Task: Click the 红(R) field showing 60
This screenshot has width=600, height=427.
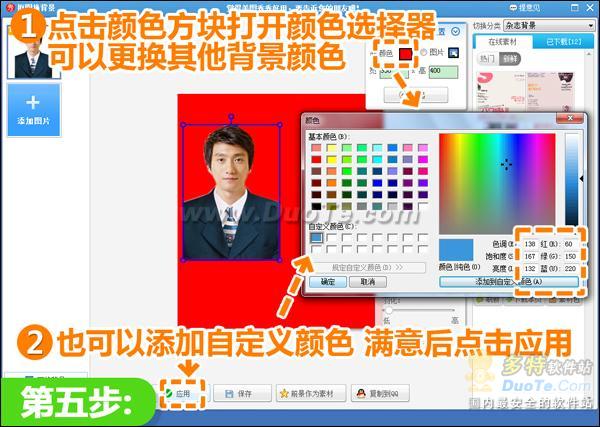Action: coord(570,244)
